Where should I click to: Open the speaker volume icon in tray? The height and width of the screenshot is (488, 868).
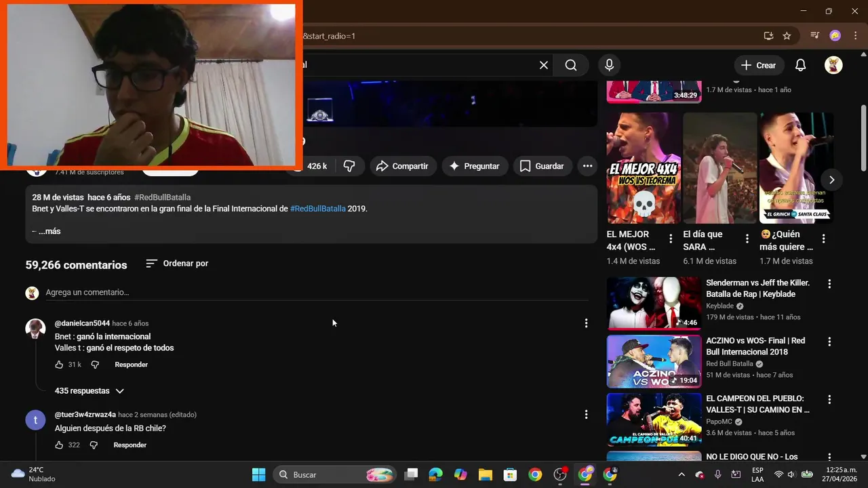[x=791, y=474]
